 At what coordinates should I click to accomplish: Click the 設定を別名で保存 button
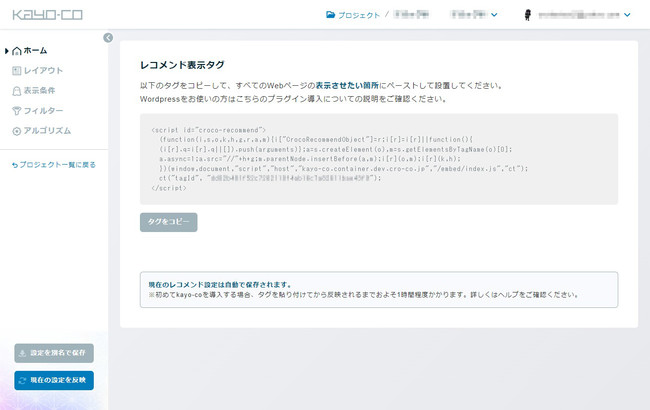(x=54, y=353)
